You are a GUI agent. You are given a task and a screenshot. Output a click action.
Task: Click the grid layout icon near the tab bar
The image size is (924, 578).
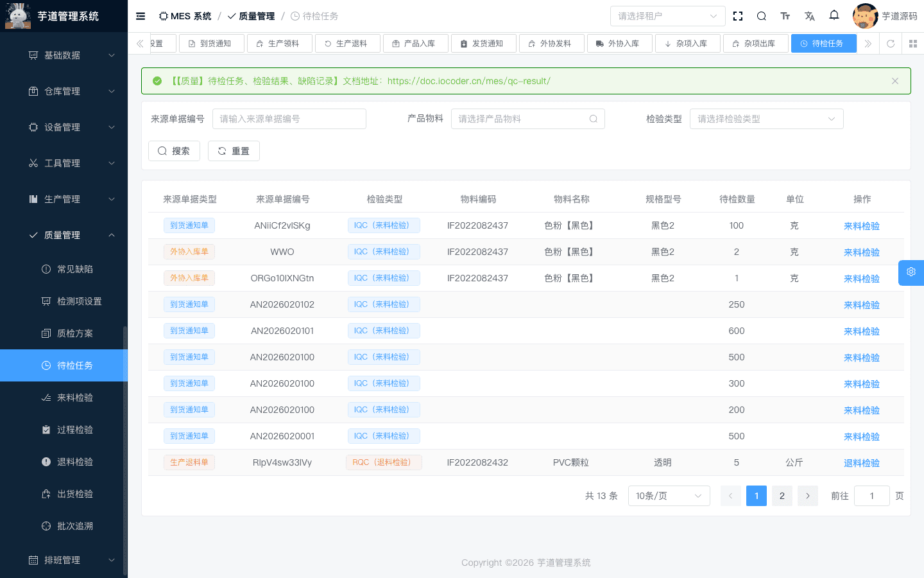[913, 43]
